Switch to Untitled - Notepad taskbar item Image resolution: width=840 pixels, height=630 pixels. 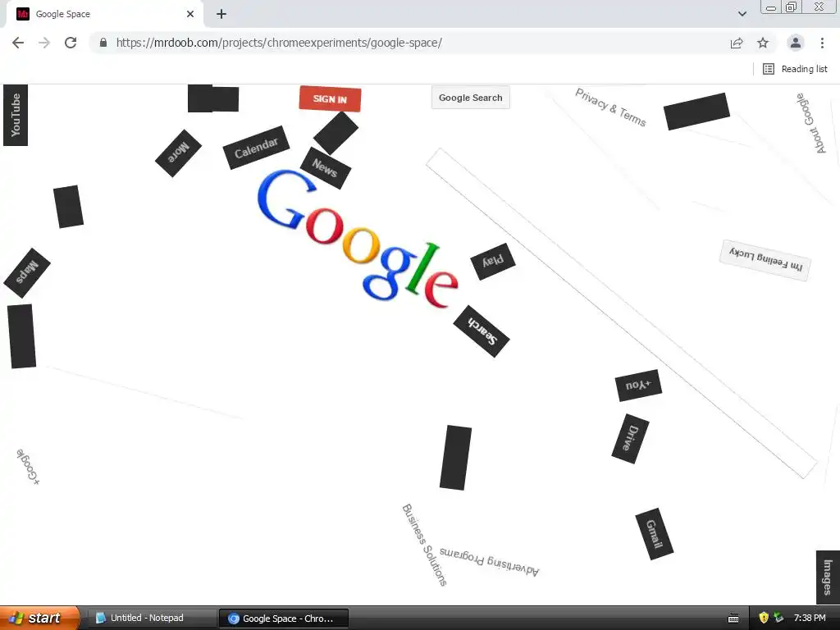152,619
